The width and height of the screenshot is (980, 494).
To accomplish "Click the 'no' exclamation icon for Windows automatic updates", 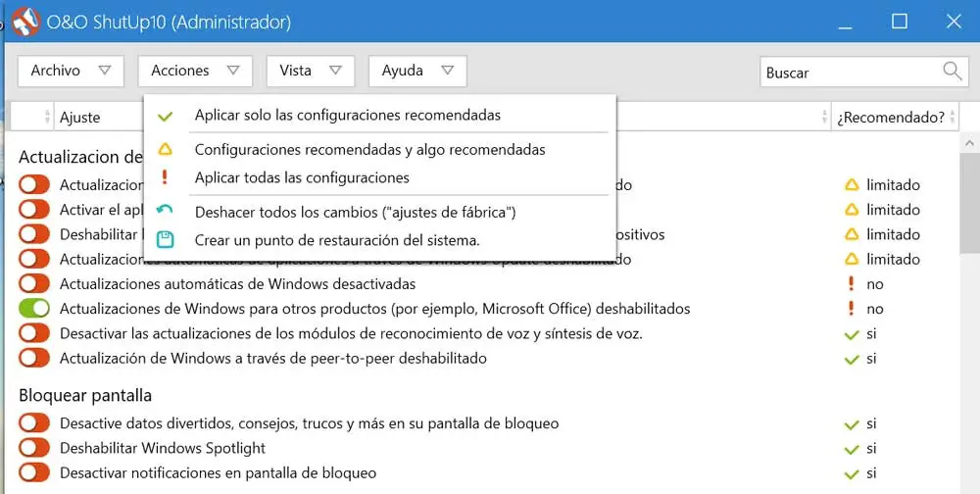I will (x=851, y=284).
